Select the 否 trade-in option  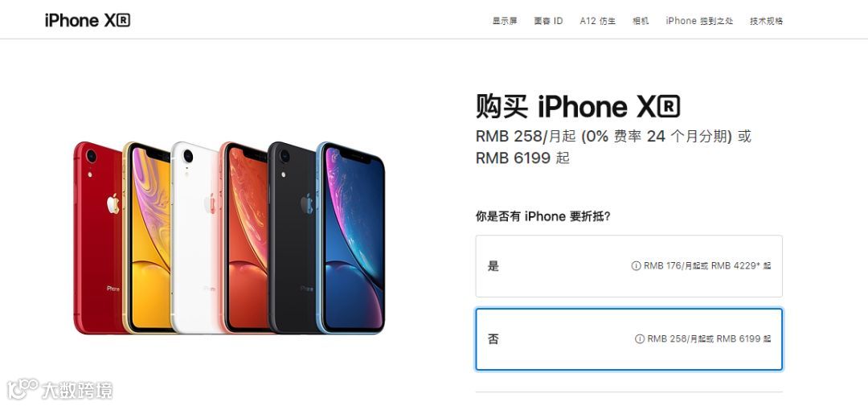tap(628, 339)
